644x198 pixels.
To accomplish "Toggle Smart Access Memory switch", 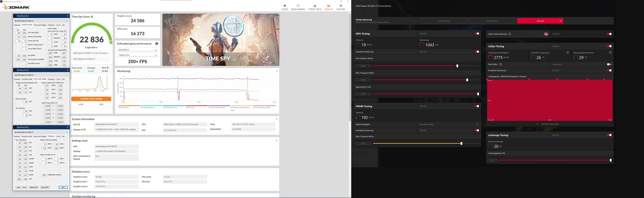I will tap(609, 34).
